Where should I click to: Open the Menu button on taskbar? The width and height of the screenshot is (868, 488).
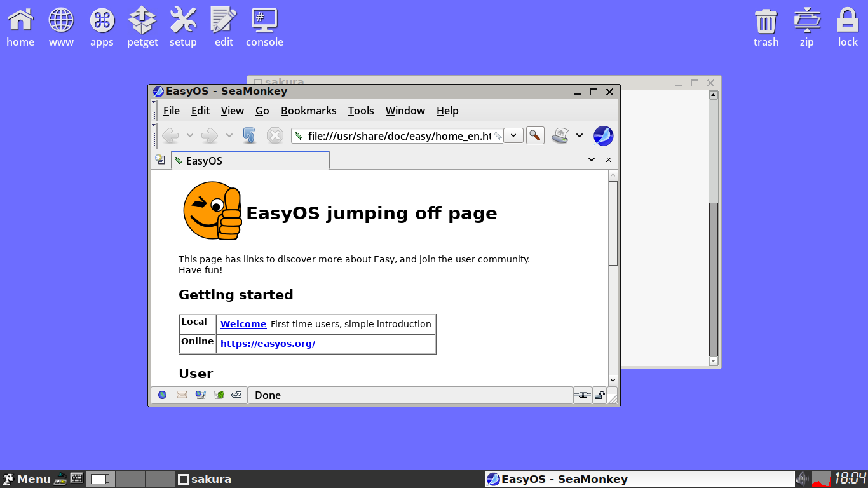pyautogui.click(x=26, y=479)
